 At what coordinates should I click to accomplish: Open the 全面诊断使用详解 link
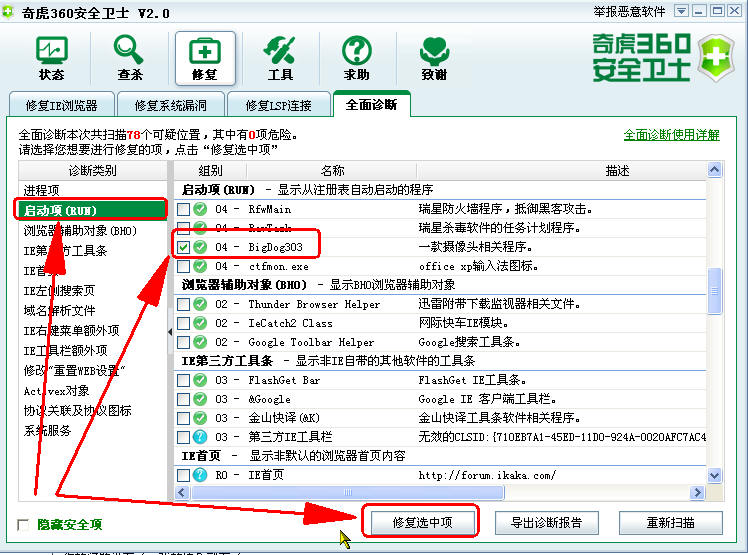[671, 135]
